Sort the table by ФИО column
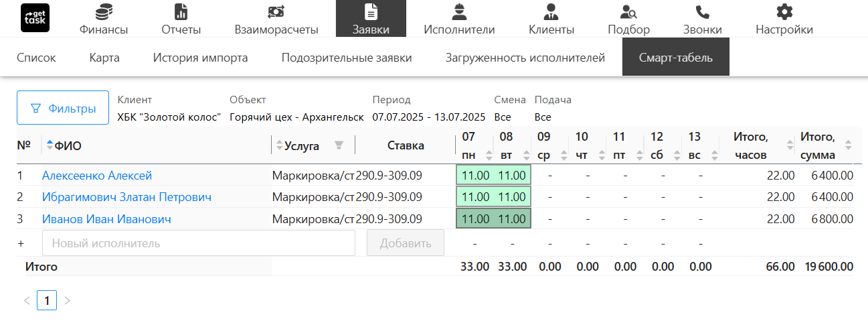Image resolution: width=868 pixels, height=325 pixels. [50, 145]
